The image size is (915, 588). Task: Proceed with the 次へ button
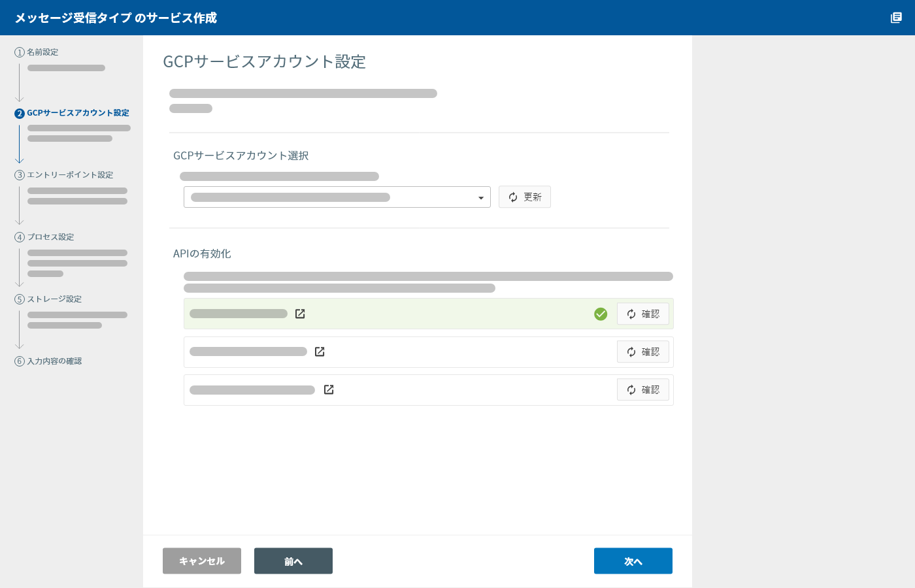point(633,561)
